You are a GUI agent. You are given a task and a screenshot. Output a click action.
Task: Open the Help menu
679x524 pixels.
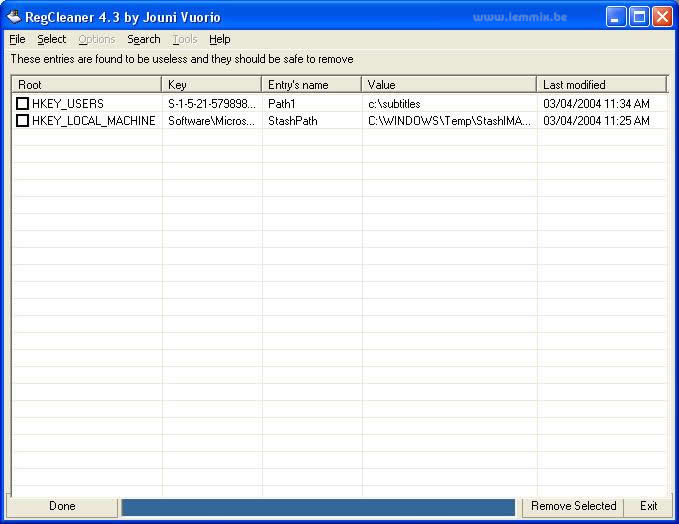click(x=219, y=39)
